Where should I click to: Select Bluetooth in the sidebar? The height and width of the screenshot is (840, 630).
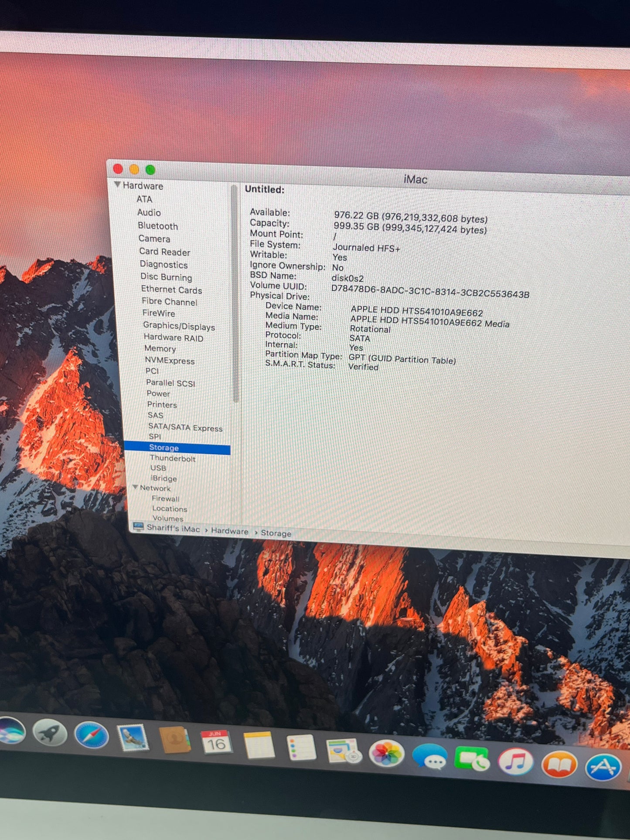[x=158, y=226]
